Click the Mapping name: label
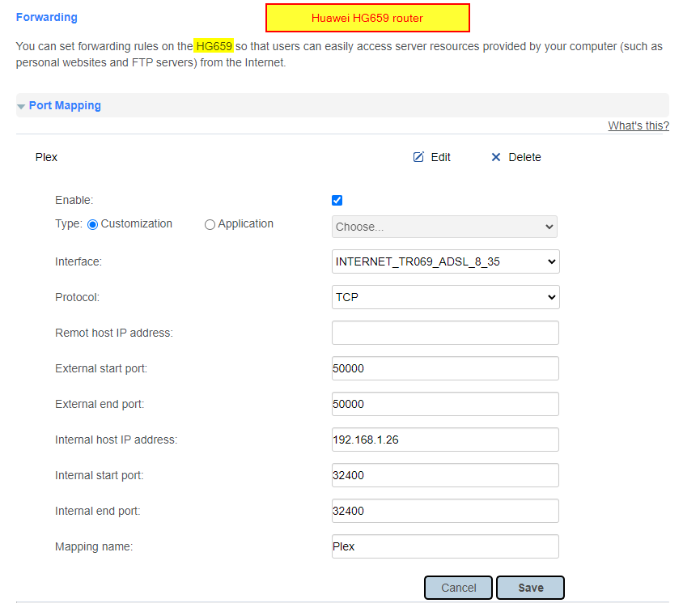The width and height of the screenshot is (683, 616). [94, 546]
